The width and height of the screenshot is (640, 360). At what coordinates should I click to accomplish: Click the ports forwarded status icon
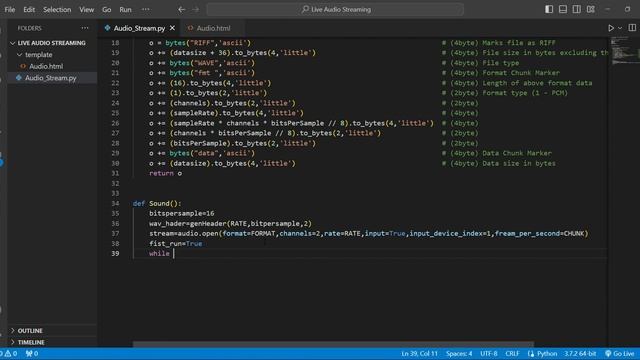(x=32, y=353)
